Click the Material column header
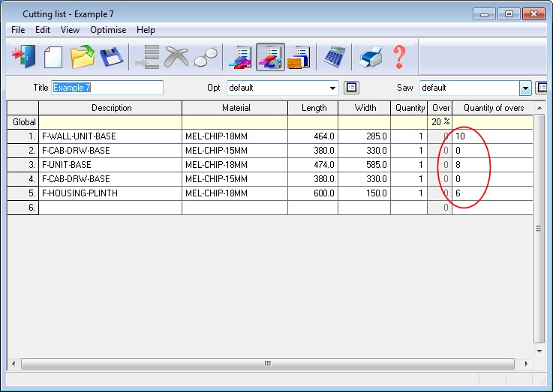 pyautogui.click(x=235, y=108)
